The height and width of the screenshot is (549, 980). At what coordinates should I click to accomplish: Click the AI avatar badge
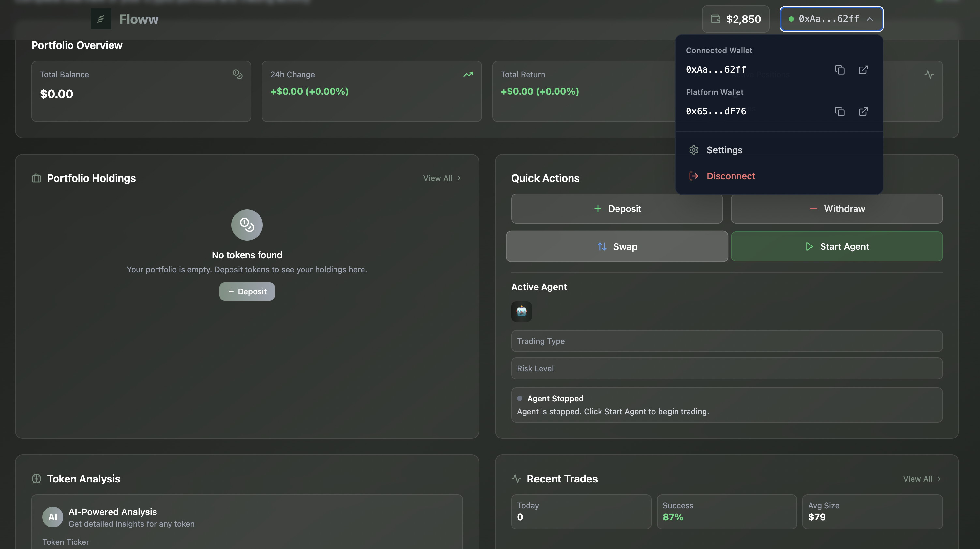pyautogui.click(x=52, y=517)
